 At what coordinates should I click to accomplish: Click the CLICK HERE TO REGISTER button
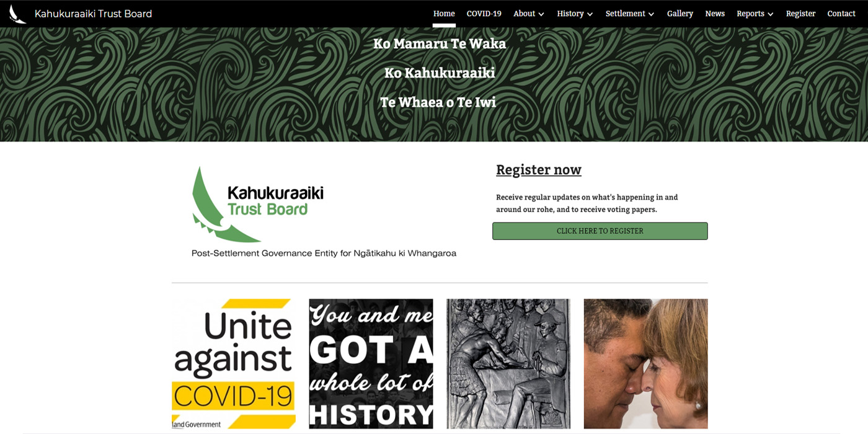pos(600,231)
